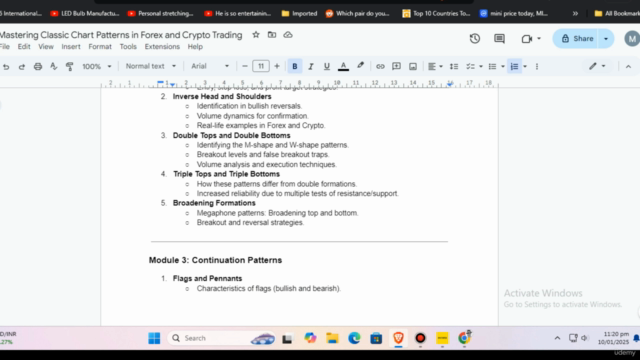640x360 pixels.
Task: Star this document
Action: [x=256, y=35]
